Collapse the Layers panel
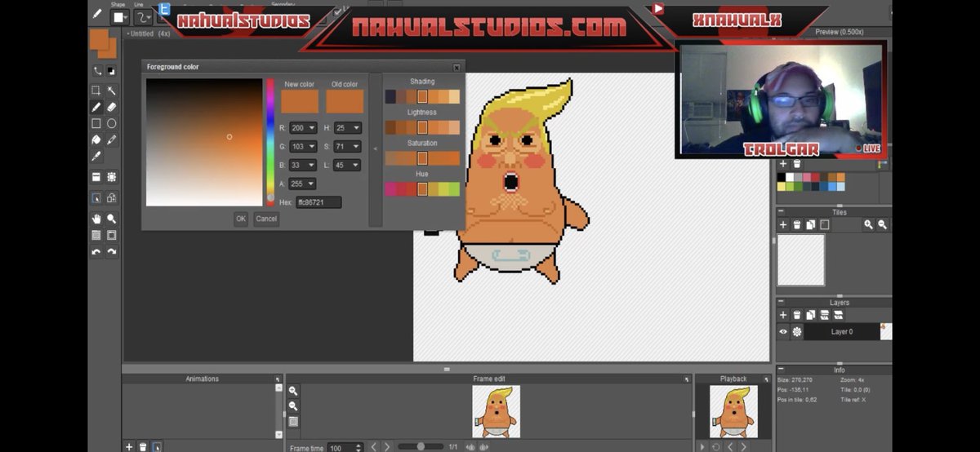The width and height of the screenshot is (980, 452). [x=781, y=302]
